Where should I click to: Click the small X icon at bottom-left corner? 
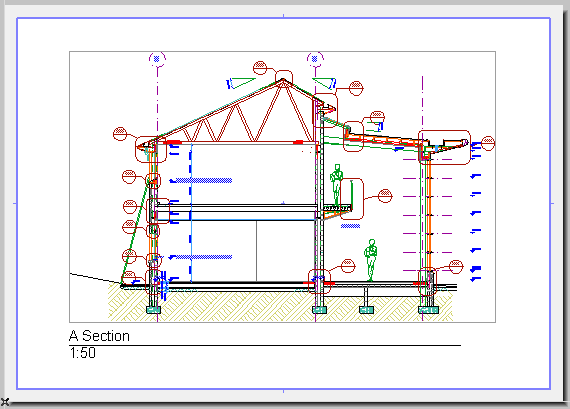coord(5,402)
